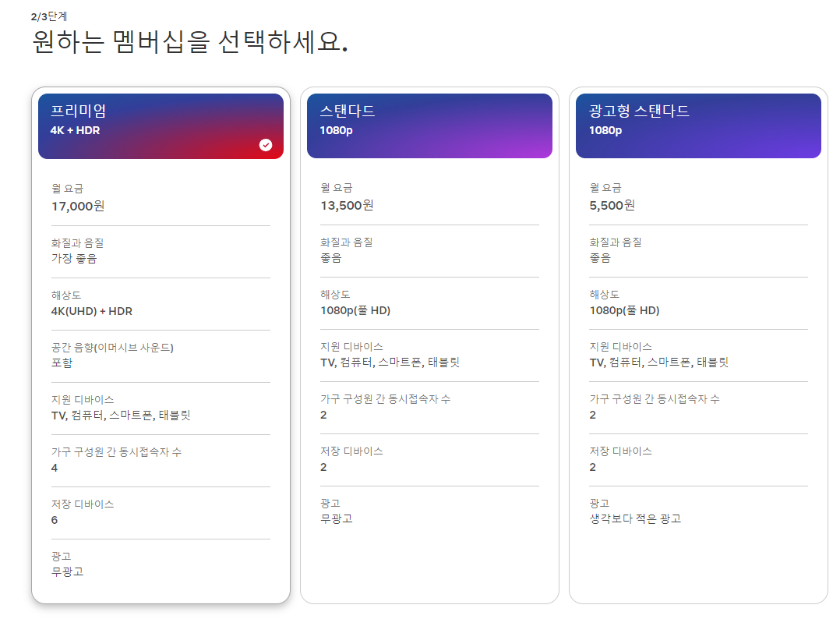Click 4K(UHD) + HDR resolution text on 프리미엄
Image resolution: width=840 pixels, height=619 pixels.
[x=93, y=310]
